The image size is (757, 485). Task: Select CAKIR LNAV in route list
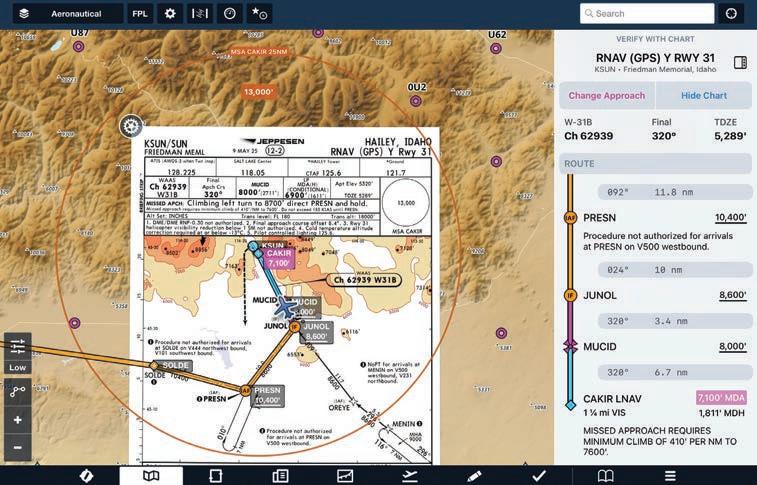point(612,399)
